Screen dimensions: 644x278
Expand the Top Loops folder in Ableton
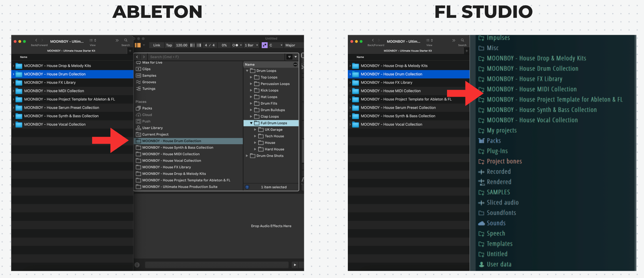click(251, 77)
